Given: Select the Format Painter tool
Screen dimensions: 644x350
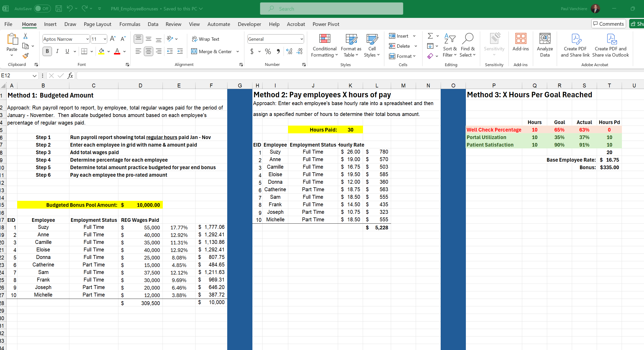Looking at the screenshot, I should click(25, 56).
